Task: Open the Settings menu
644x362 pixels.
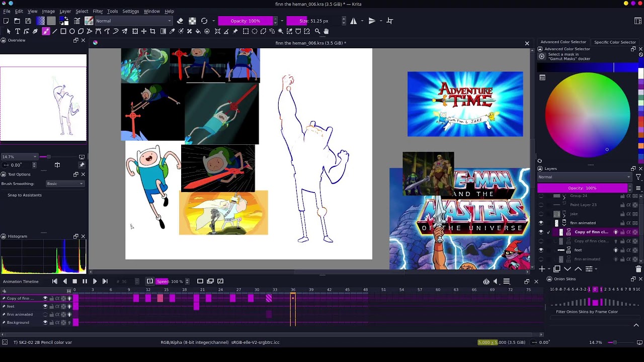Action: point(130,11)
